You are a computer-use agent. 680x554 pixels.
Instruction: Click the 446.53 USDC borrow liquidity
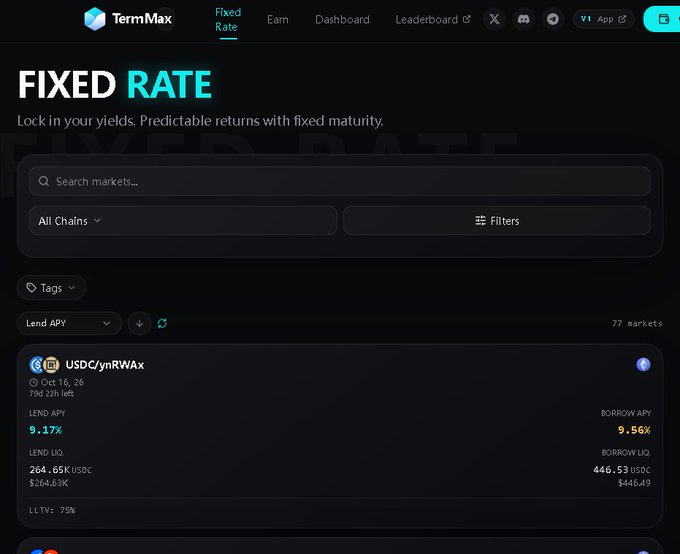[622, 470]
